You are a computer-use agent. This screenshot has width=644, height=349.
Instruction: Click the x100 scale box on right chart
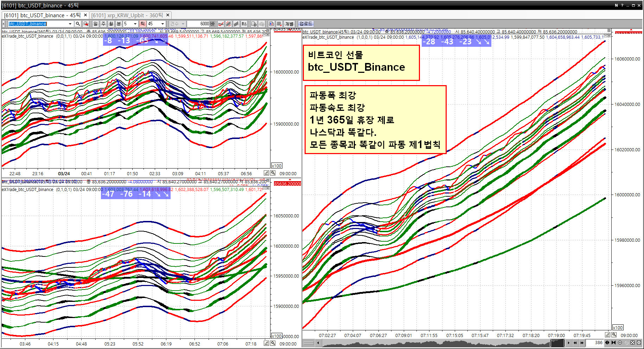[x=618, y=328]
